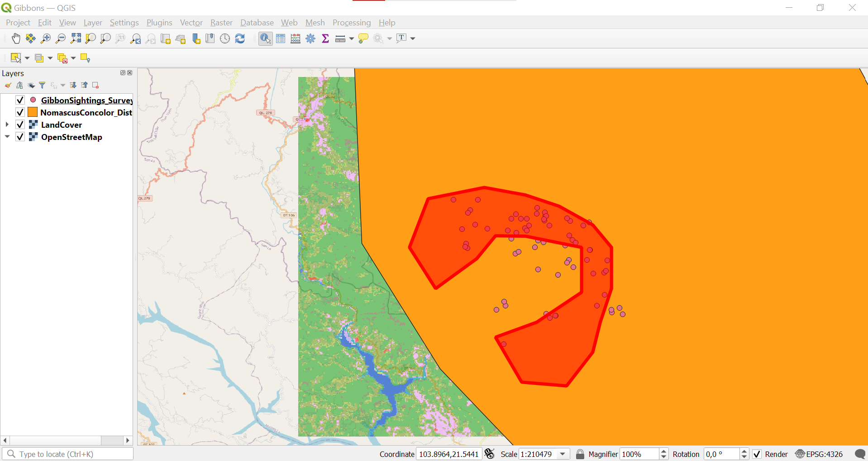Click the Type to locate search field
This screenshot has width=868, height=461.
point(68,454)
